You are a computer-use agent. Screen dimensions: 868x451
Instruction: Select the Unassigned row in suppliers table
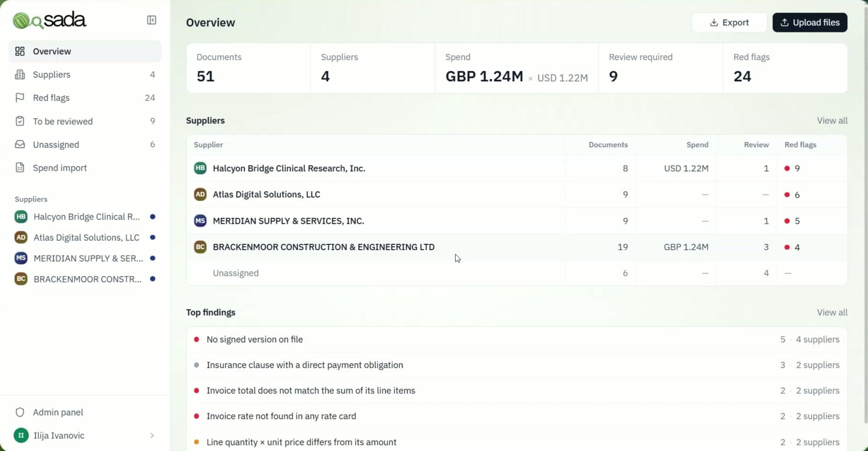[517, 273]
